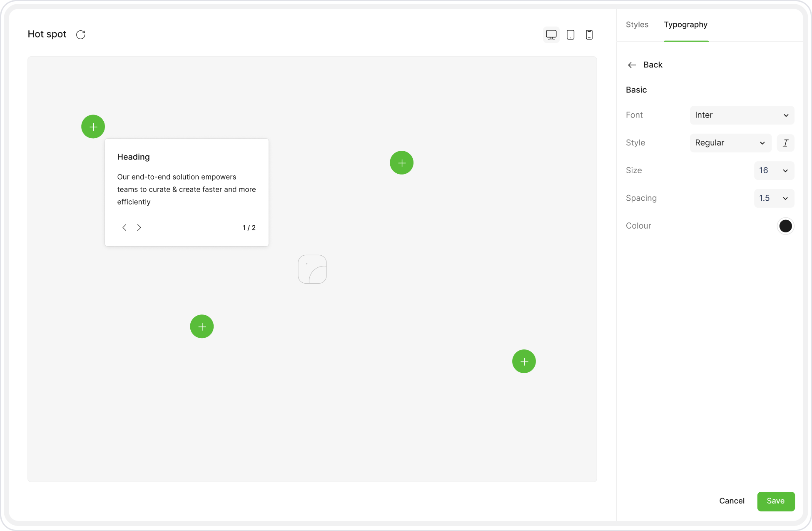Open the Style dropdown showing Regular
Screen dimensions: 812x531
730,143
